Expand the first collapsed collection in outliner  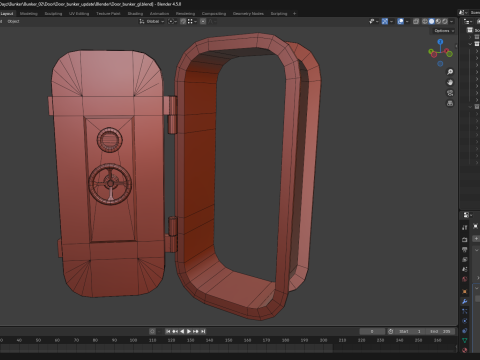(x=470, y=37)
